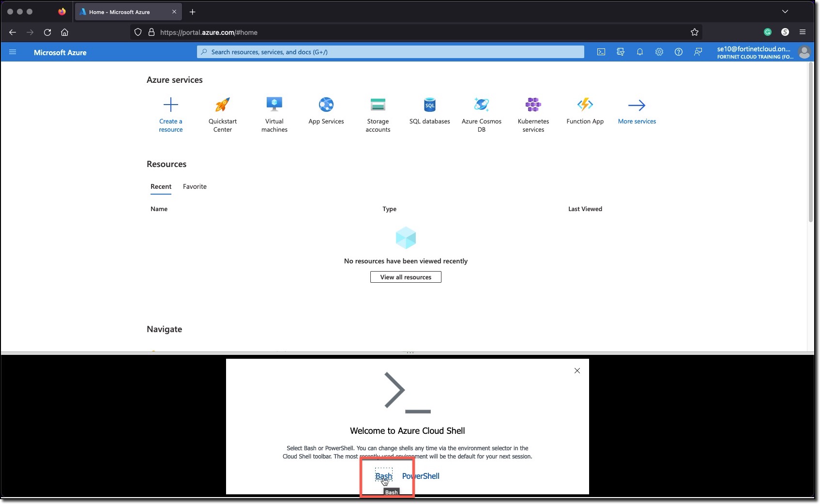820x504 pixels.
Task: Open the Directories and subscriptions filter icon
Action: pyautogui.click(x=621, y=52)
